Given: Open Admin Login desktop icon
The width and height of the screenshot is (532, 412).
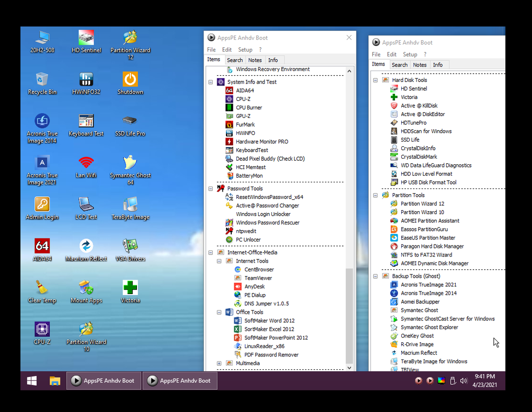Looking at the screenshot, I should coord(42,209).
